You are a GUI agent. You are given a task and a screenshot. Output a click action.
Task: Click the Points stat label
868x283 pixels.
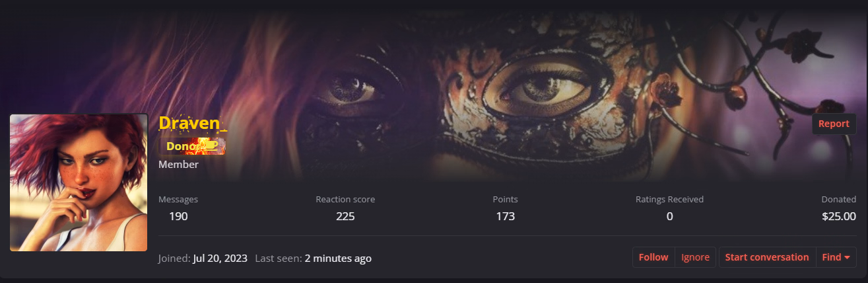[x=506, y=199]
